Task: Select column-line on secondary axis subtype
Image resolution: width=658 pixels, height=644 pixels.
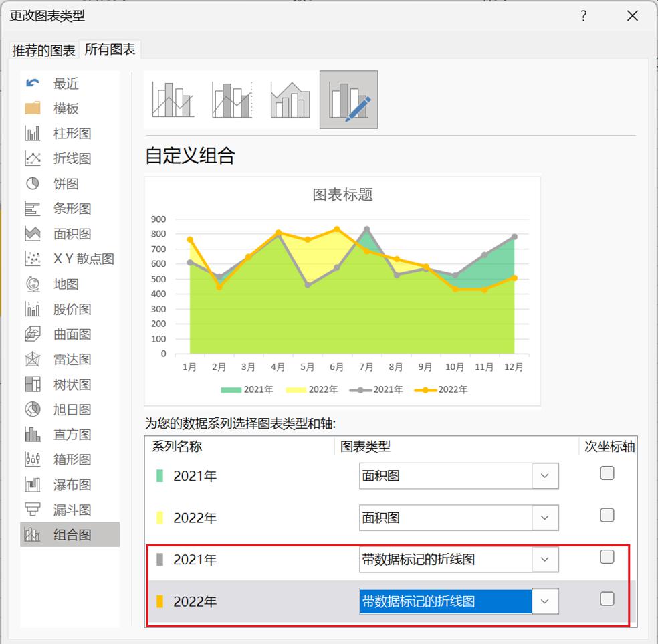Action: coord(232,100)
